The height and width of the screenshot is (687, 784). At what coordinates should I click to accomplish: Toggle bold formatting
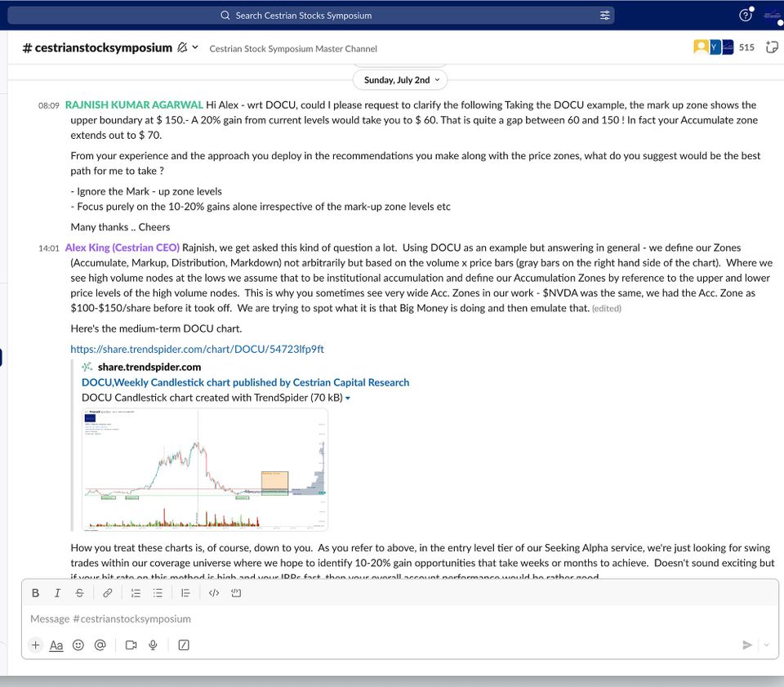coord(35,593)
